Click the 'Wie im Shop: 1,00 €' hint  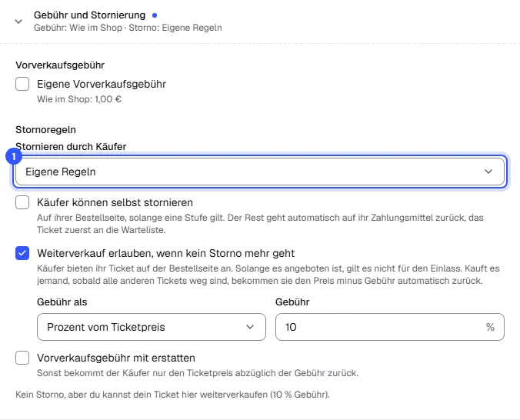click(79, 99)
